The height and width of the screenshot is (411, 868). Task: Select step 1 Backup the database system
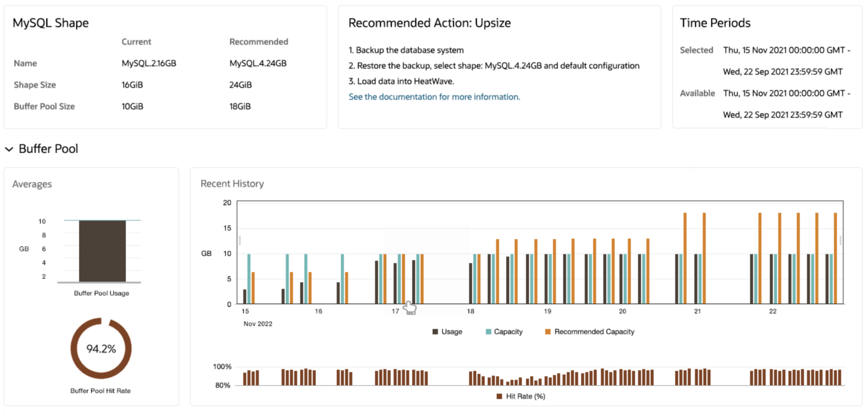click(x=406, y=50)
